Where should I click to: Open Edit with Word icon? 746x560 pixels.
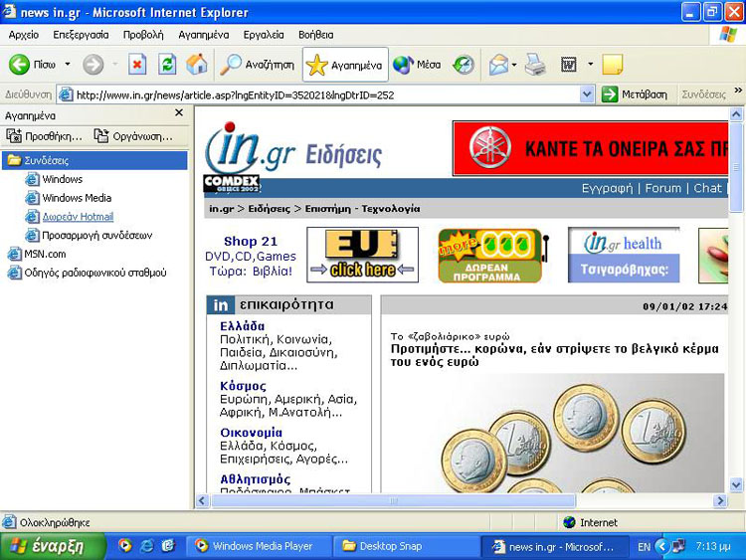569,65
